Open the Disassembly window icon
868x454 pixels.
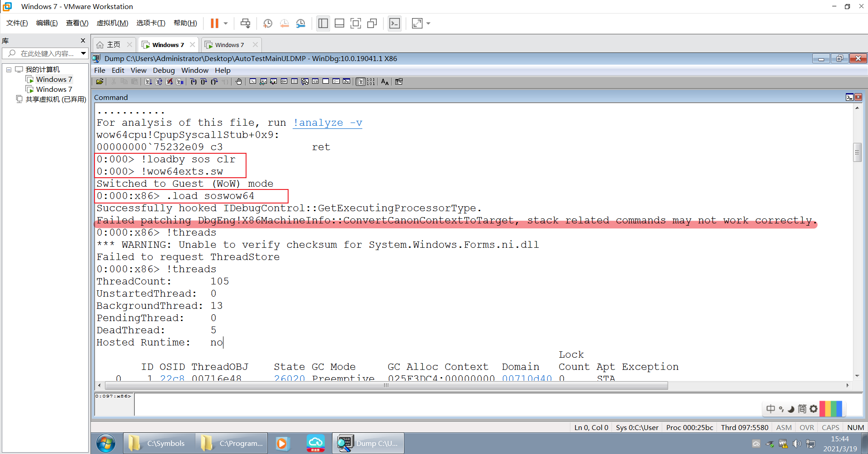click(x=315, y=82)
